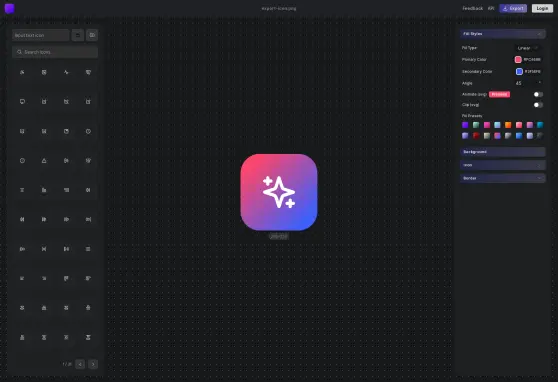Open the Primary Color swatch
This screenshot has height=382, width=558.
point(518,59)
